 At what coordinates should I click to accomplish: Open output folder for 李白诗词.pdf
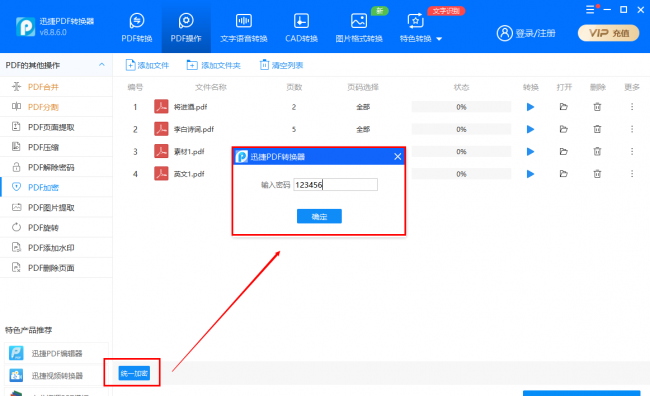click(x=563, y=129)
